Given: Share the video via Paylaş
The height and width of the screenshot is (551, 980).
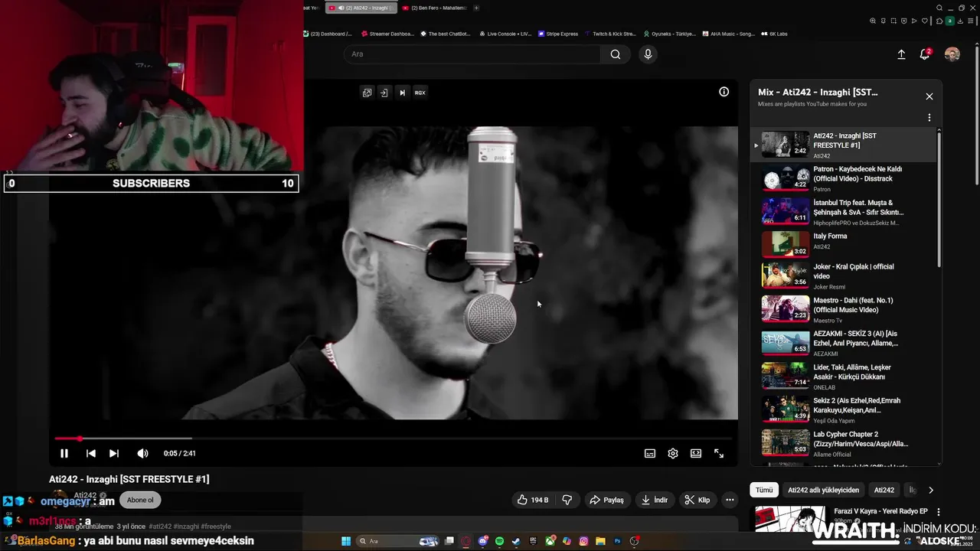Looking at the screenshot, I should [x=606, y=500].
